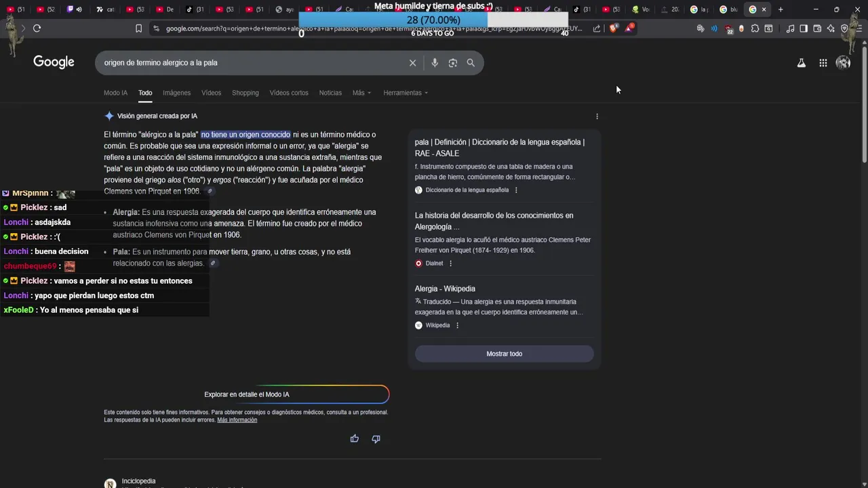Screen dimensions: 868x488
Task: Open La historia del desarrollo de Alergología link
Action: coord(494,221)
